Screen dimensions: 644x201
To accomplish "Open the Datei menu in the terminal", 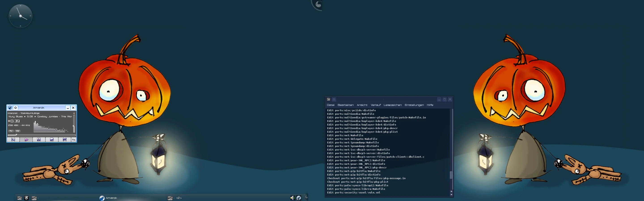I will click(330, 105).
